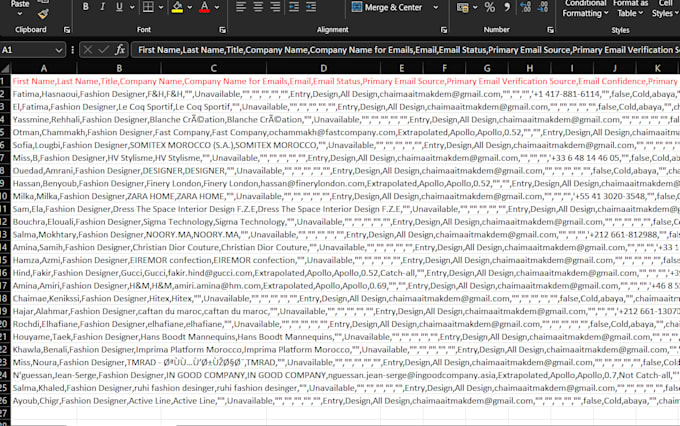Click the Name Box showing A1
The image size is (680, 426).
click(27, 50)
